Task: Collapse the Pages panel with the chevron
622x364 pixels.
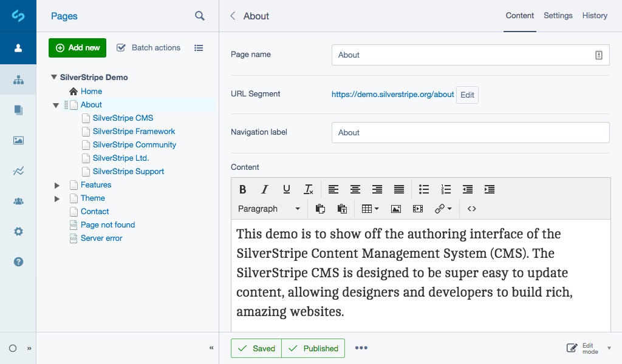Action: (x=211, y=348)
